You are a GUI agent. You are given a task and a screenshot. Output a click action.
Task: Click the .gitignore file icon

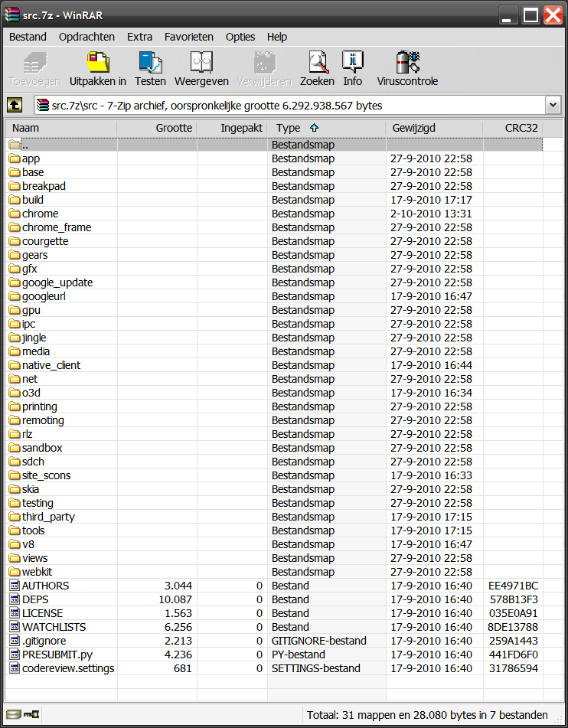click(x=15, y=641)
